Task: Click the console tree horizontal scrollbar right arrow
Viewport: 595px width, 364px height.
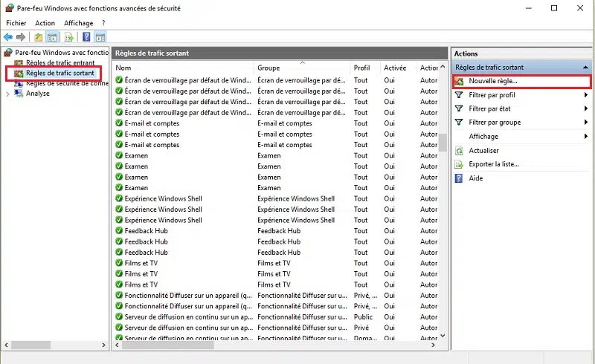Action: [103, 345]
